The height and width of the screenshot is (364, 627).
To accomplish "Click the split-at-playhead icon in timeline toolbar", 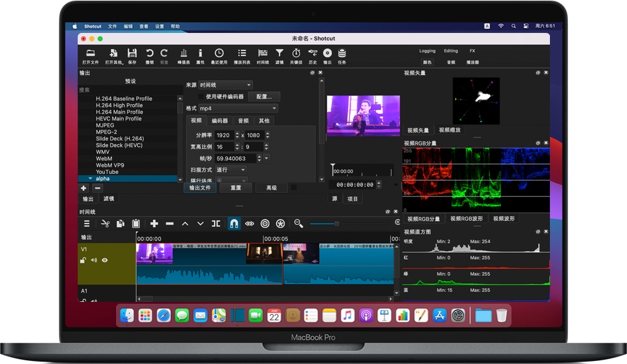I will pyautogui.click(x=216, y=224).
